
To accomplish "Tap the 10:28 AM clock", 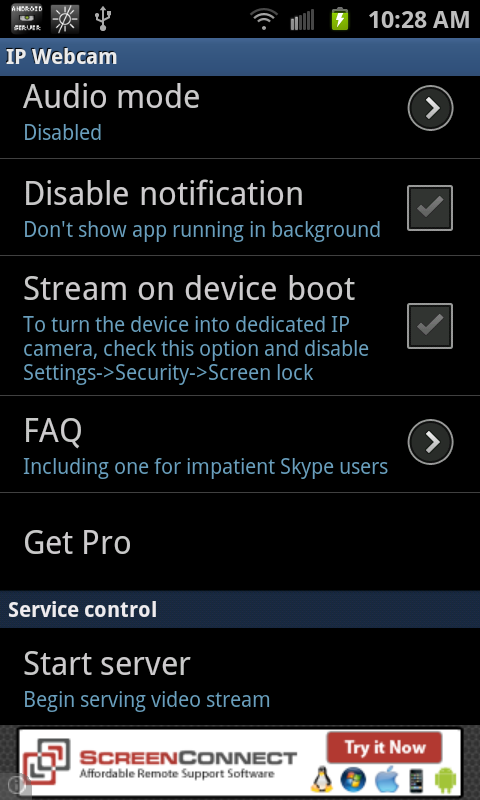I will coord(419,20).
